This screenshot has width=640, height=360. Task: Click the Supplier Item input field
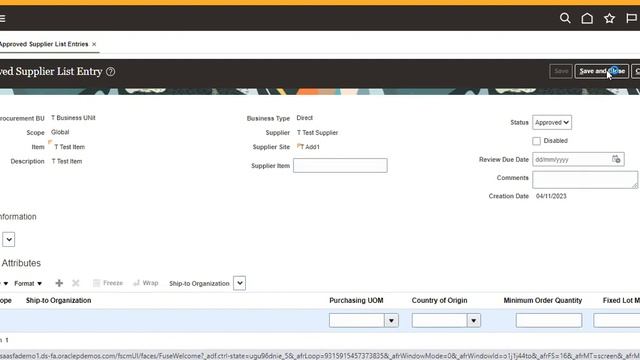click(x=340, y=165)
